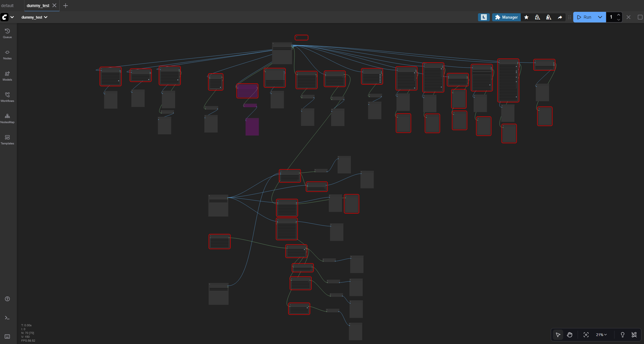Open the 21% zoom level dropdown
Viewport: 644px width, 344px height.
pyautogui.click(x=602, y=335)
